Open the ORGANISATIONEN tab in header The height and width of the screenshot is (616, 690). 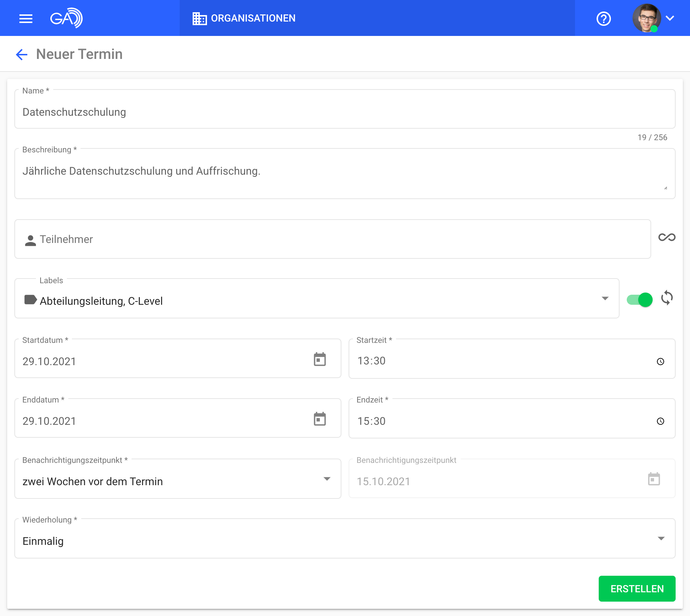pos(244,18)
